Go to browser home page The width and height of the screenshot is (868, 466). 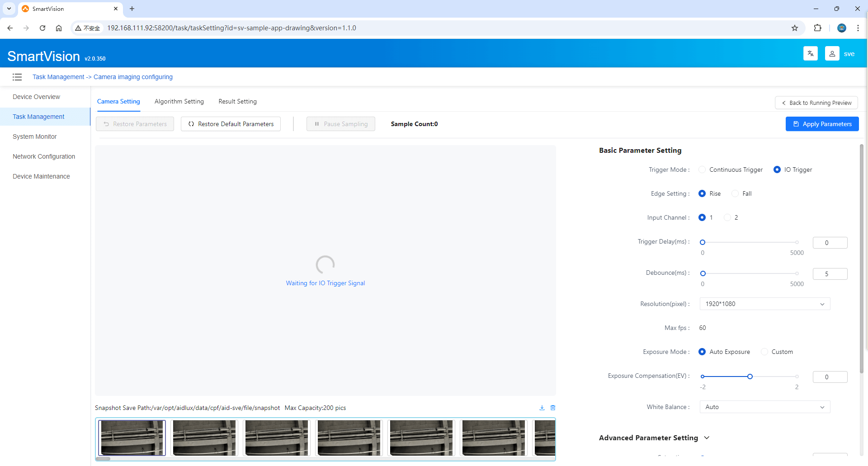point(59,28)
